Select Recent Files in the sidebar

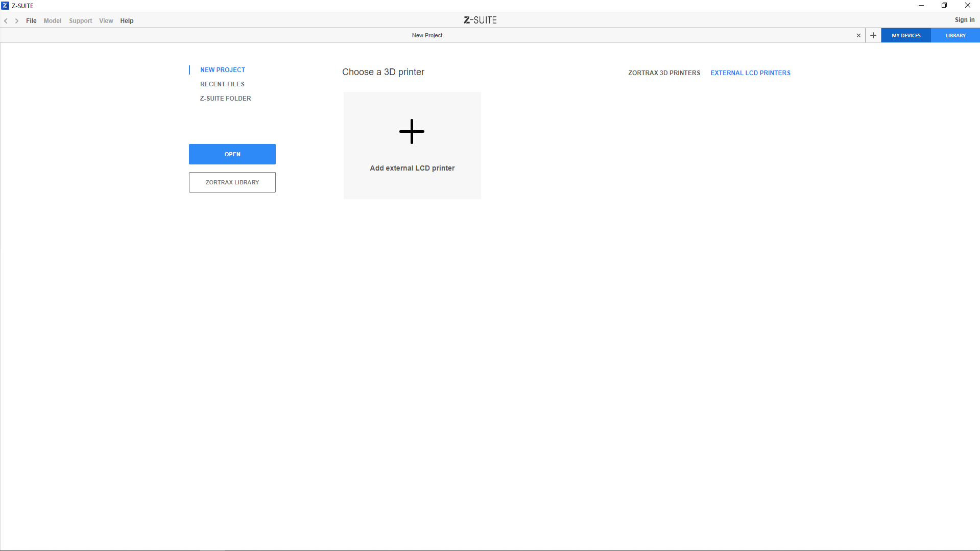coord(222,84)
